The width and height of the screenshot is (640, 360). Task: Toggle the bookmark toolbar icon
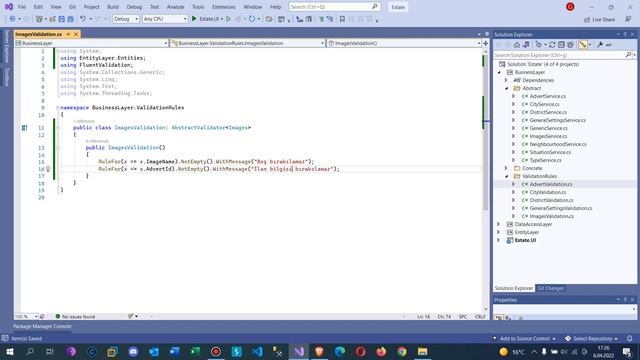tap(342, 19)
